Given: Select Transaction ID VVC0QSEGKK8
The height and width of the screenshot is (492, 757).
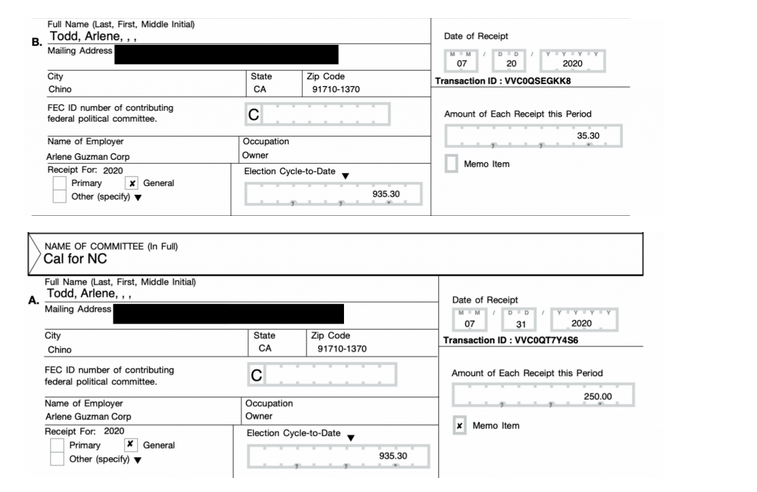Looking at the screenshot, I should tap(503, 81).
